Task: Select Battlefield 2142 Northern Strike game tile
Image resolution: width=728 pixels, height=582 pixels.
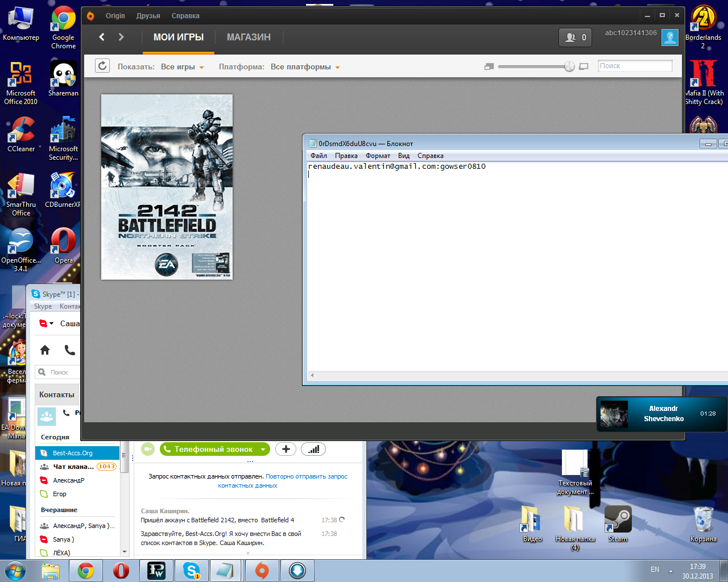Action: pos(167,187)
